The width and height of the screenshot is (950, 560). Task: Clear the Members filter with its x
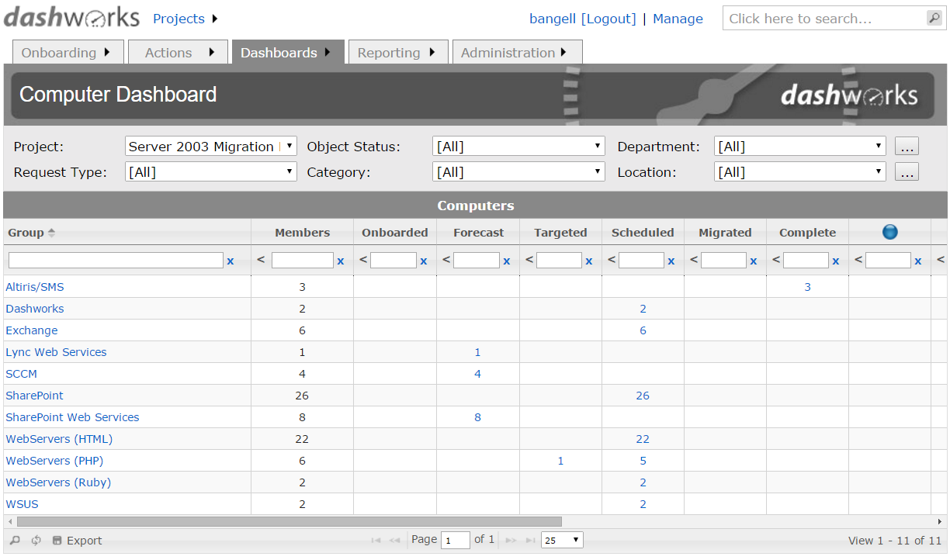click(x=340, y=260)
